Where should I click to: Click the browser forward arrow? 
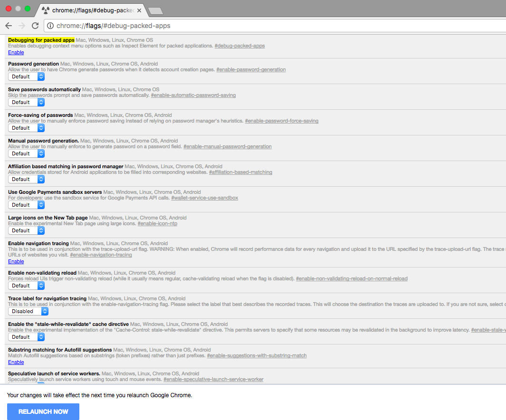22,26
